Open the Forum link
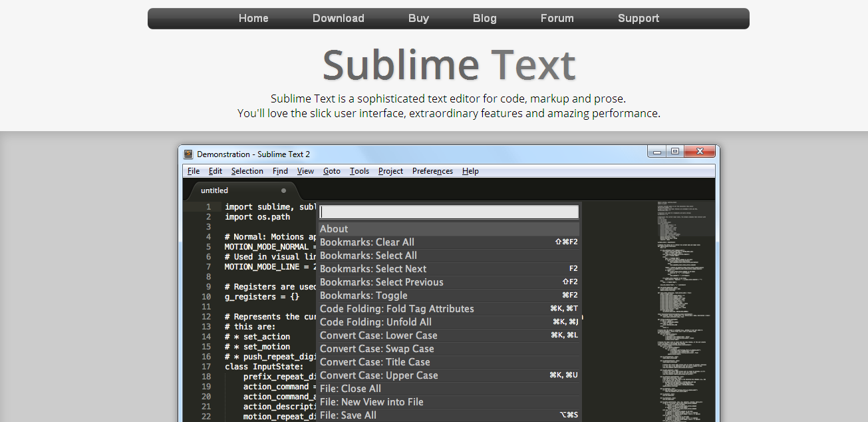This screenshot has width=868, height=422. [x=557, y=19]
